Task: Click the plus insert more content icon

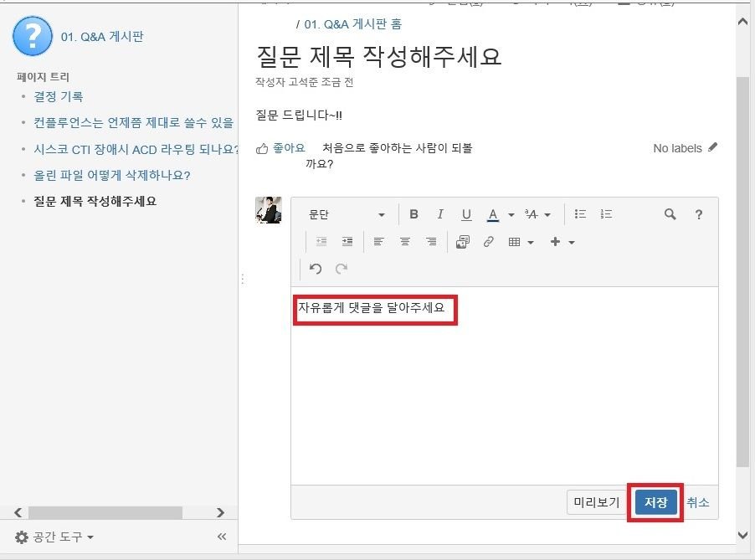Action: pos(555,242)
